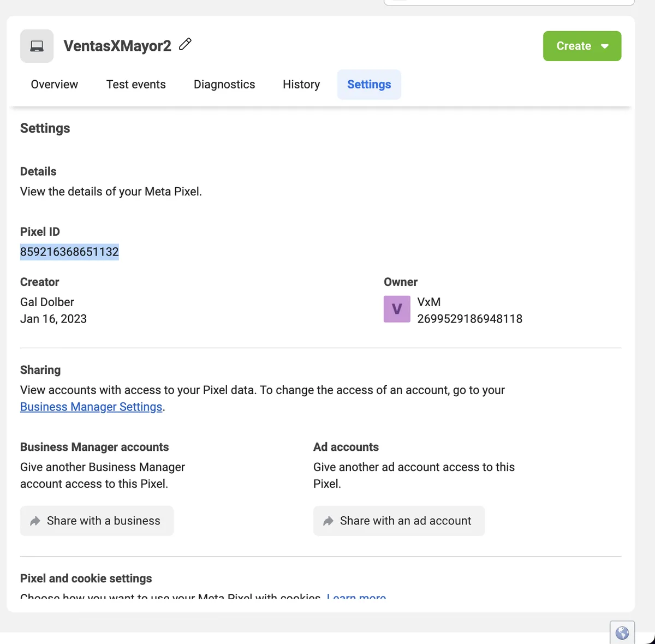Click the share arrow on 'Share with a business'
This screenshot has width=655, height=644.
tap(35, 521)
